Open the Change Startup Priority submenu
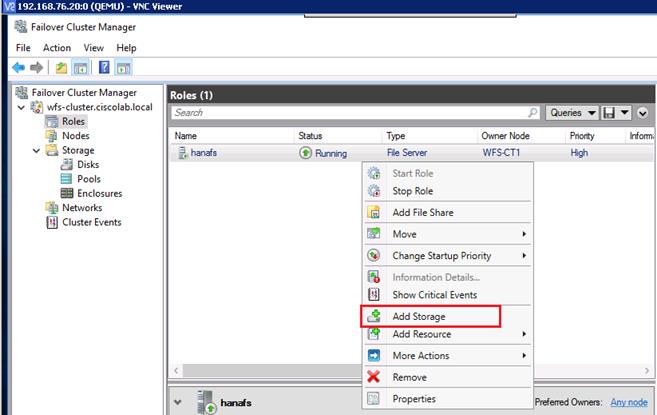This screenshot has width=657, height=415. click(x=447, y=256)
